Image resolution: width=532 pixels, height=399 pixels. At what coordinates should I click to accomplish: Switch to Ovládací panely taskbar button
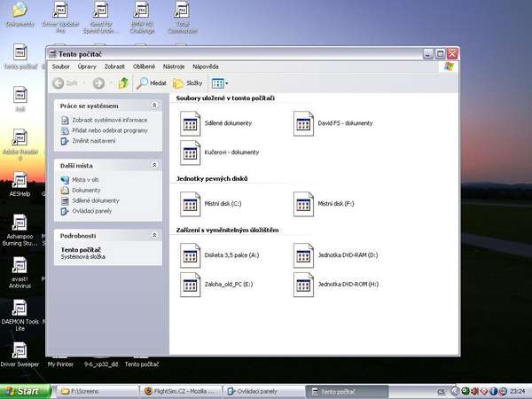click(264, 392)
